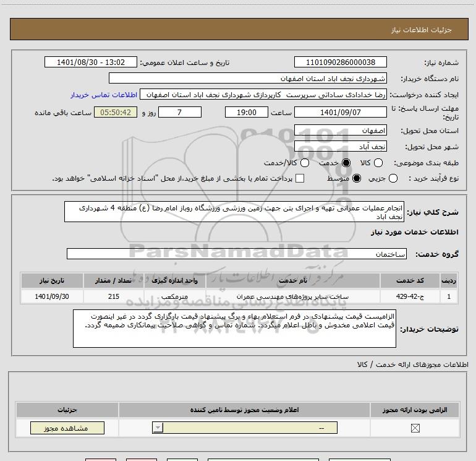476x461 pixels.
Task: Click the کد خدمت column header
Action: 410,280
